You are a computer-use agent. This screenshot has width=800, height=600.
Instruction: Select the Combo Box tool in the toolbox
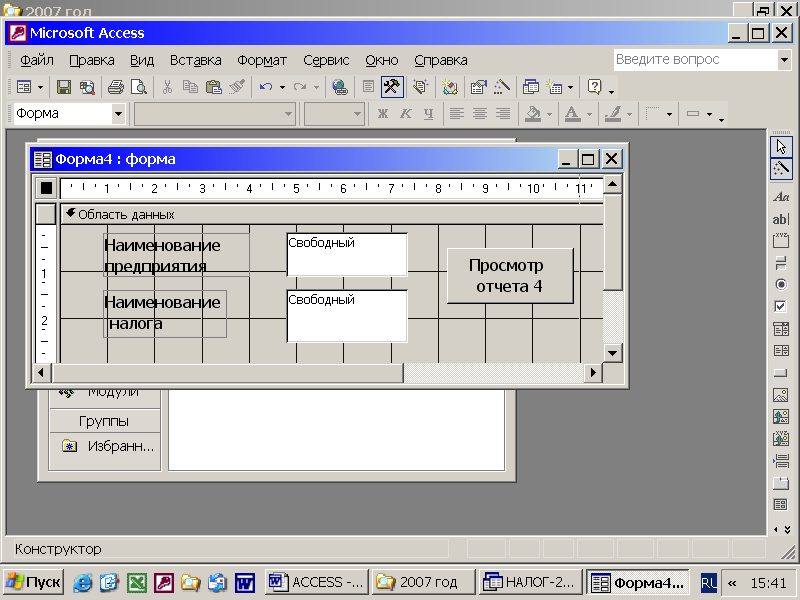pyautogui.click(x=781, y=329)
